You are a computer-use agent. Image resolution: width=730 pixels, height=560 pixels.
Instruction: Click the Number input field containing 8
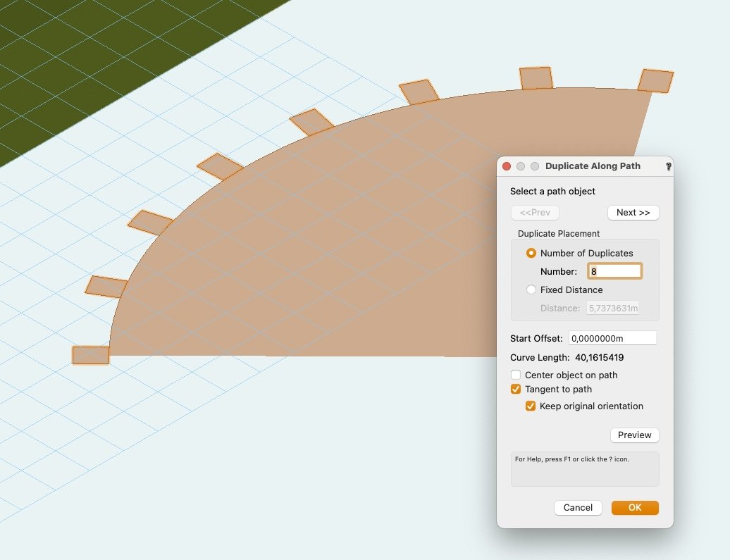(x=614, y=271)
